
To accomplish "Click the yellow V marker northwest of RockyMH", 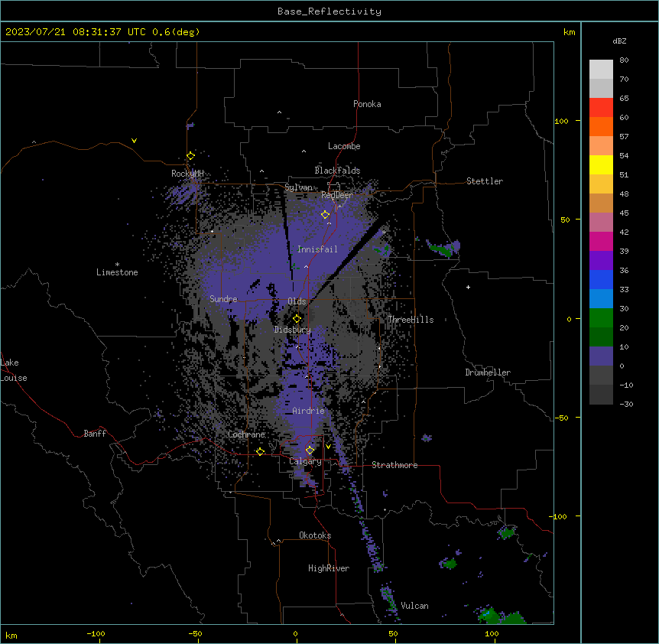I will click(x=134, y=141).
